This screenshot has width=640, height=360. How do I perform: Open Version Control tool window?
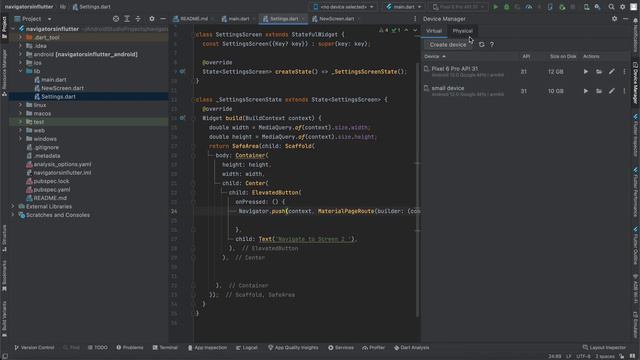click(x=34, y=348)
